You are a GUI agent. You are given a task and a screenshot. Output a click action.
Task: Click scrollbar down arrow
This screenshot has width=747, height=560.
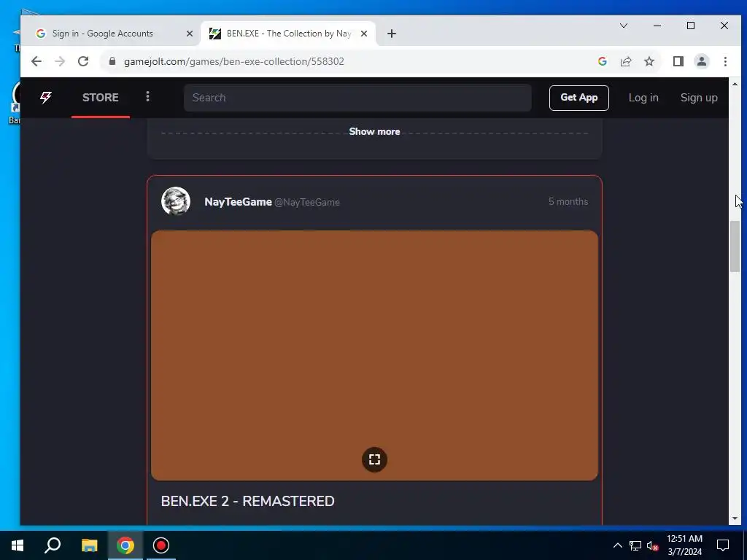pos(735,518)
